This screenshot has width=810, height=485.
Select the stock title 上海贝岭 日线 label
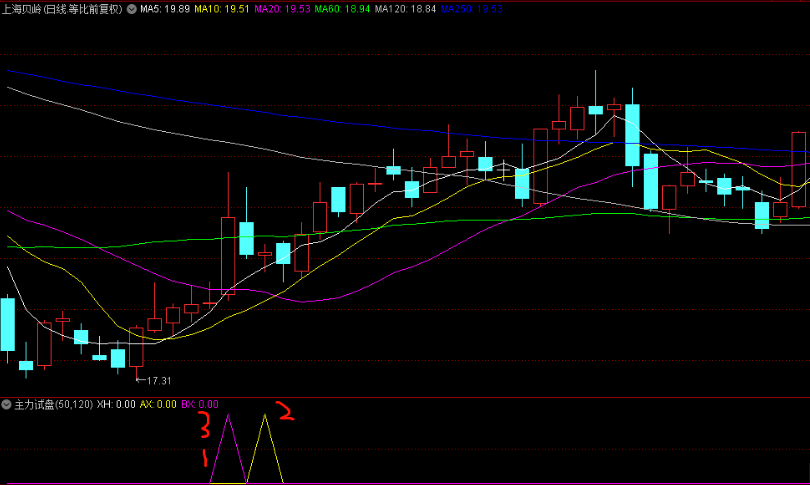[x=63, y=9]
